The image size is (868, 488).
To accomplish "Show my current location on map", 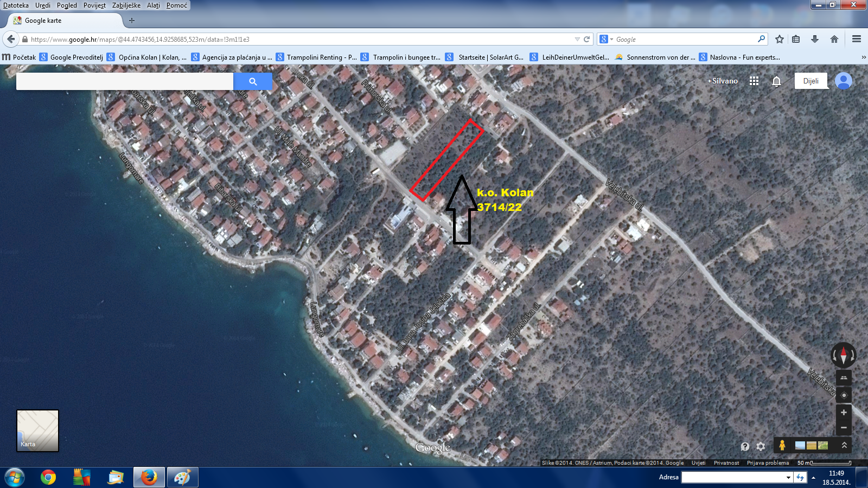I will point(844,395).
